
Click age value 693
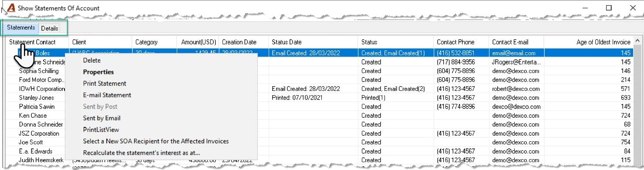pos(625,97)
